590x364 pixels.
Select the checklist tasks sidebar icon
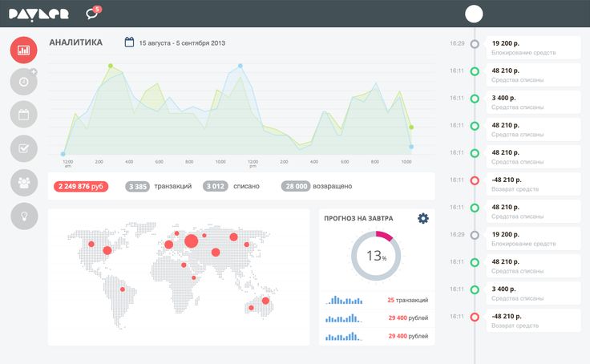pyautogui.click(x=24, y=148)
